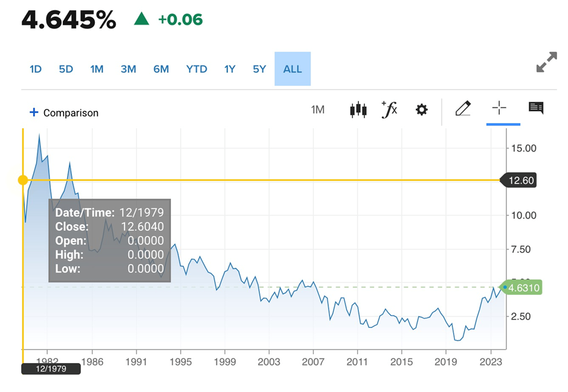Click the 12/1979 date marker on axis
Screen dimensions: 568x392
pyautogui.click(x=51, y=368)
